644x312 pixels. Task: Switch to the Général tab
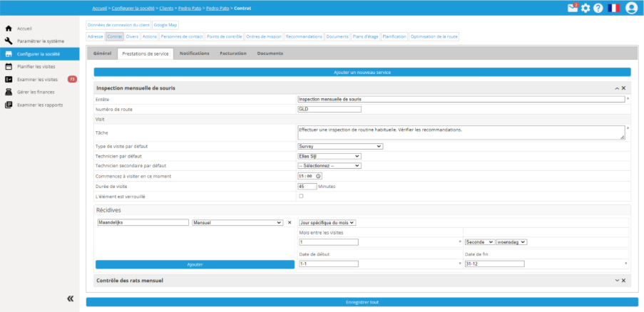102,53
